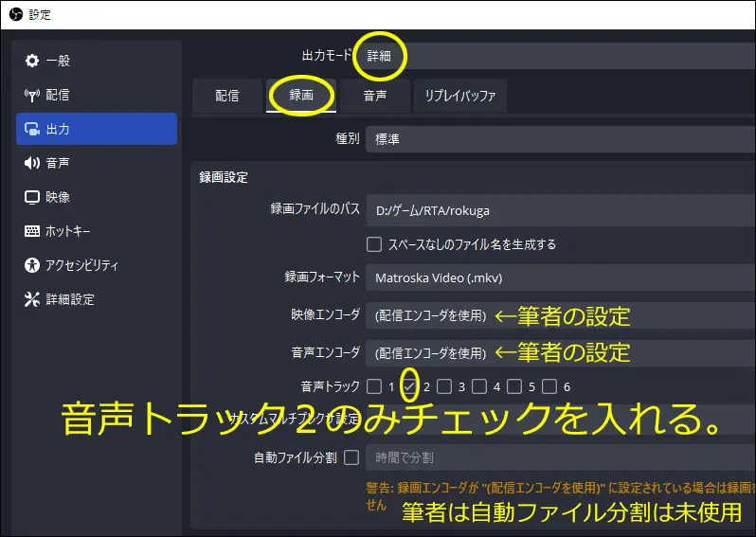Toggle the automatic file split checkbox
This screenshot has height=537, width=756.
(x=351, y=457)
